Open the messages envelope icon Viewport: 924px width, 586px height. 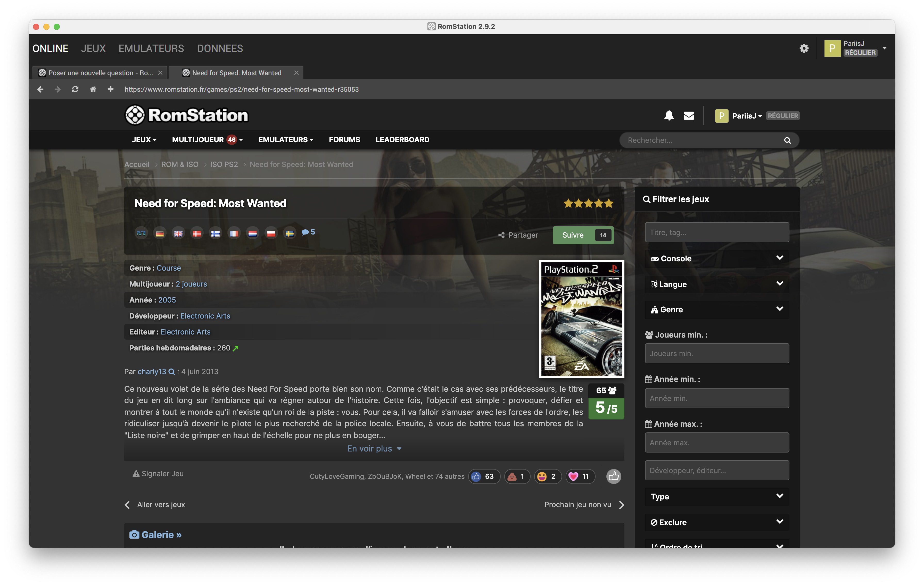(689, 115)
